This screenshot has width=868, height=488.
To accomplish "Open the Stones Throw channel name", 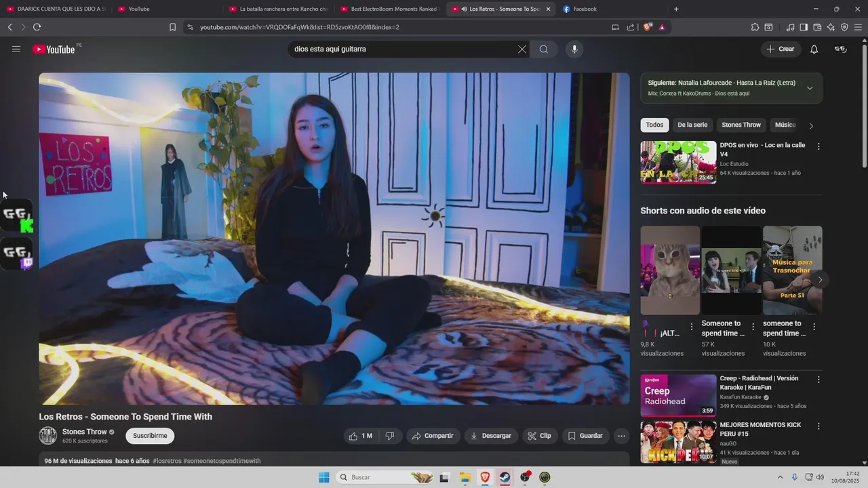I will click(85, 432).
